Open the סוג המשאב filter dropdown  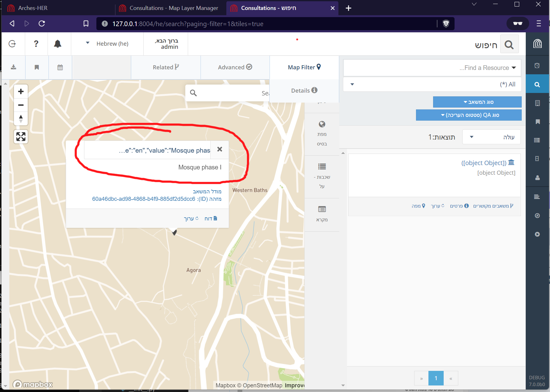(477, 102)
